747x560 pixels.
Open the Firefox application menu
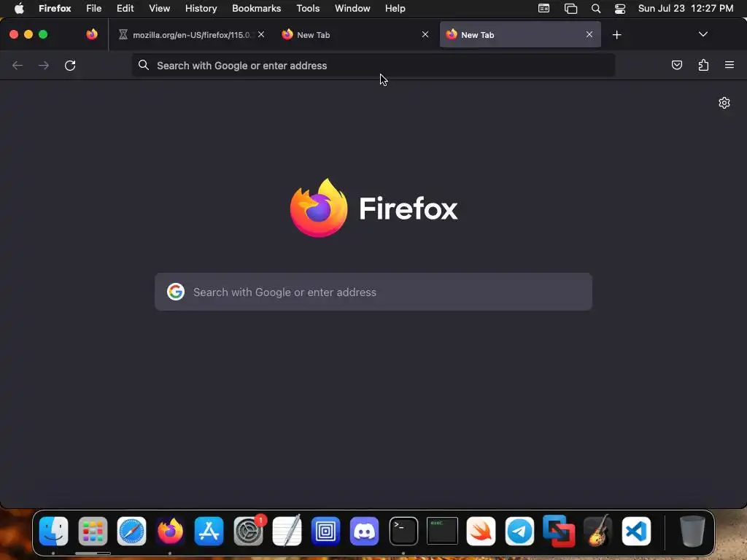pyautogui.click(x=55, y=8)
